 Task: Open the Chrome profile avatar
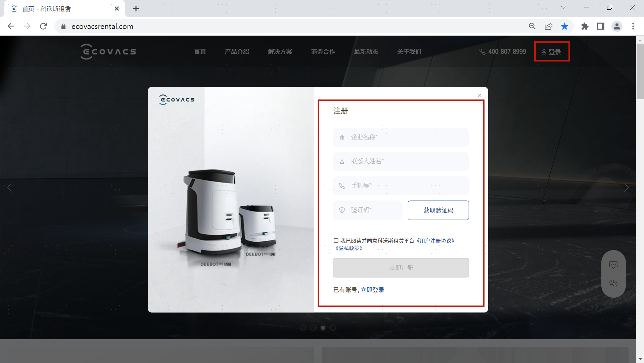[x=617, y=26]
